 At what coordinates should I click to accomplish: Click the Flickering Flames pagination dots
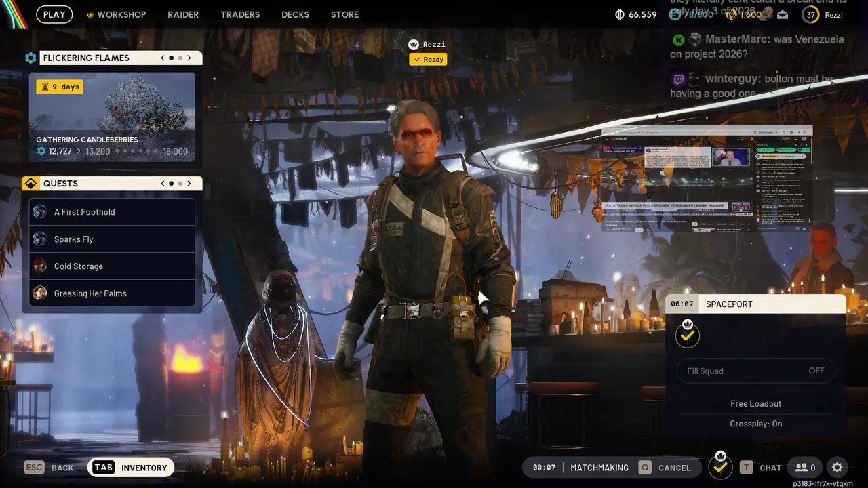pyautogui.click(x=176, y=58)
